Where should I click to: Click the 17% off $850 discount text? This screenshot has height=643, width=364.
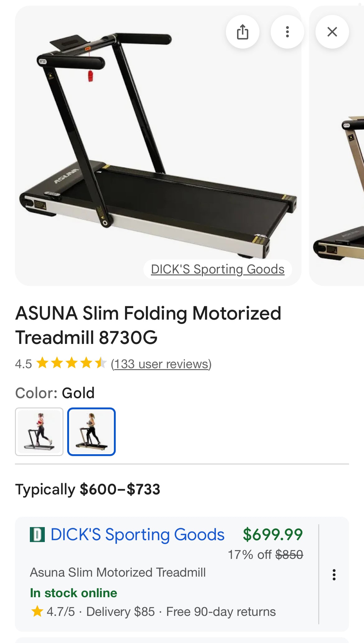pyautogui.click(x=265, y=555)
